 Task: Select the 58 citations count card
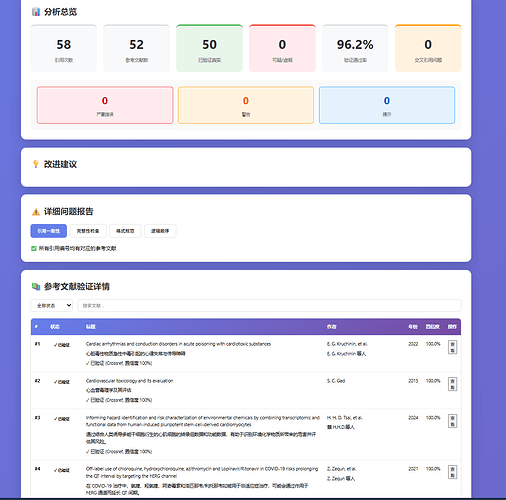(x=64, y=48)
